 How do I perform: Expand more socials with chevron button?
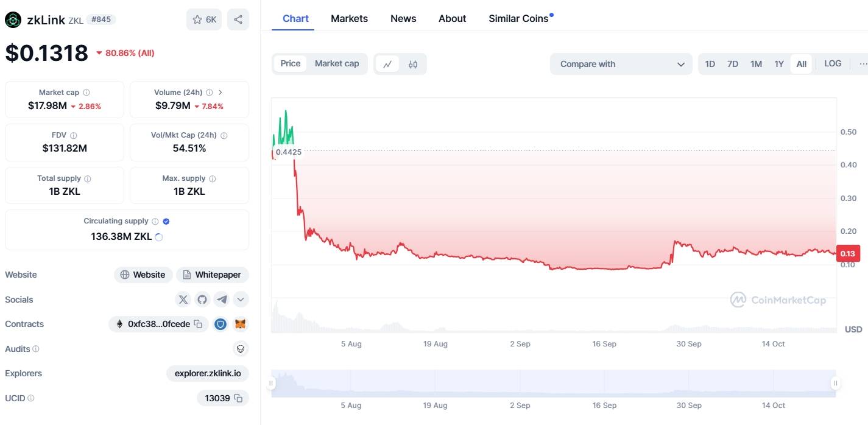click(241, 300)
